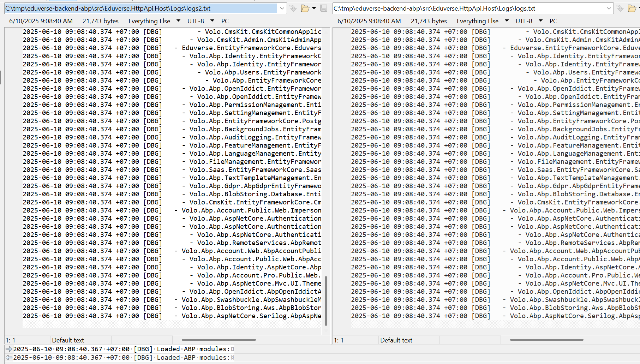Viewport: 640px width, 364px height.
Task: Click the right pane PC line ending label
Action: point(553,21)
